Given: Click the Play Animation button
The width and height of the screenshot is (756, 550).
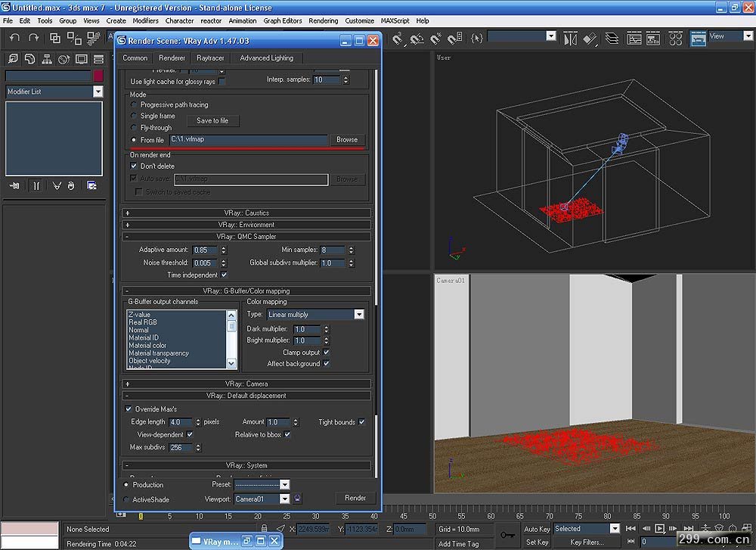Looking at the screenshot, I should point(659,529).
